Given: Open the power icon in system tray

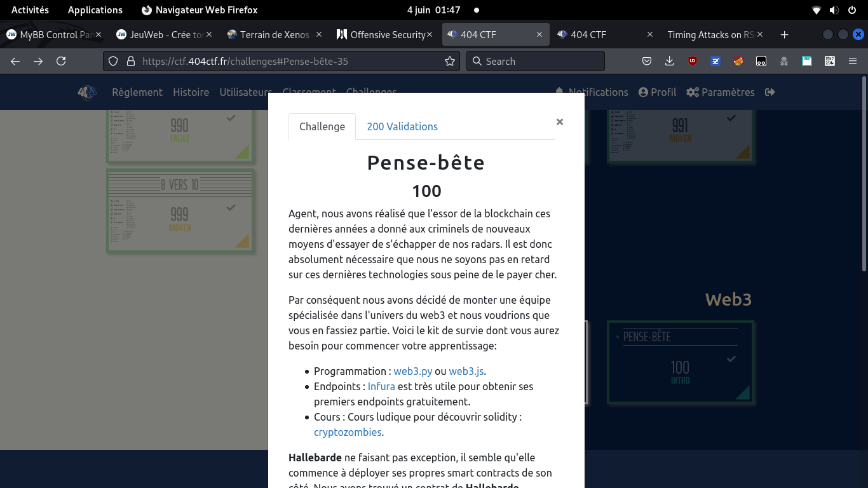Looking at the screenshot, I should point(852,10).
